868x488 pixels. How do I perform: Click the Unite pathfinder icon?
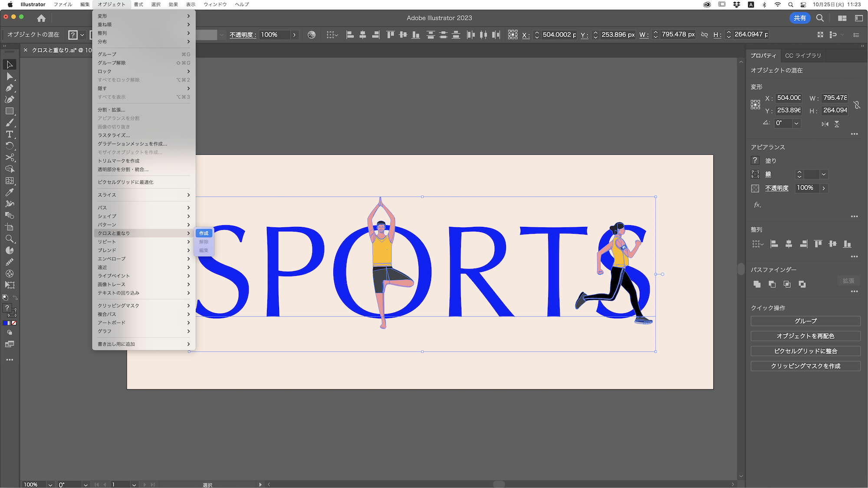pos(757,284)
